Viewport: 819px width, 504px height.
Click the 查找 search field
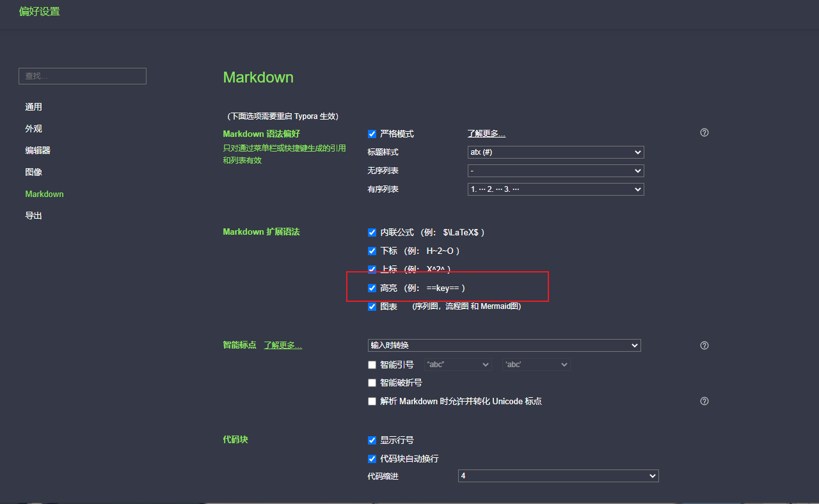point(83,76)
